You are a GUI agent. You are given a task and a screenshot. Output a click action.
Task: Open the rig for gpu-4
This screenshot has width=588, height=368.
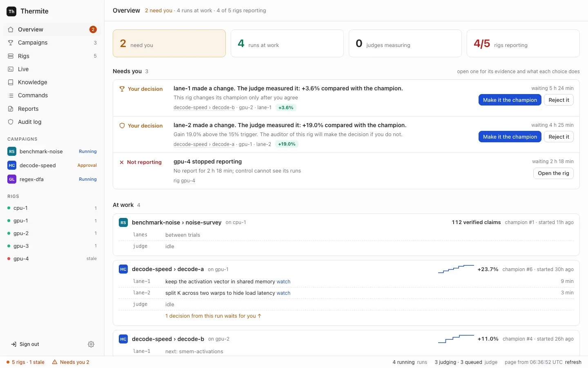553,173
